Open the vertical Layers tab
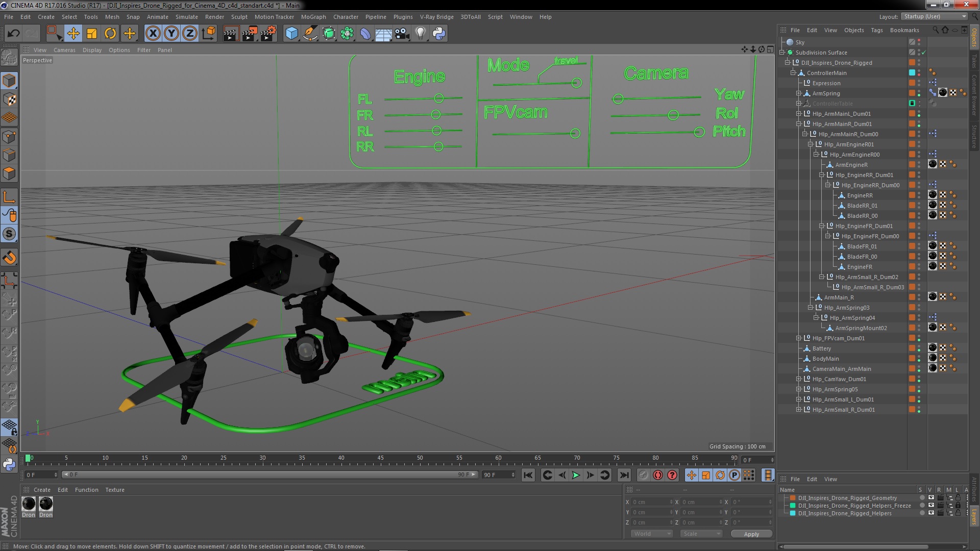This screenshot has width=980, height=551. coord(974,516)
